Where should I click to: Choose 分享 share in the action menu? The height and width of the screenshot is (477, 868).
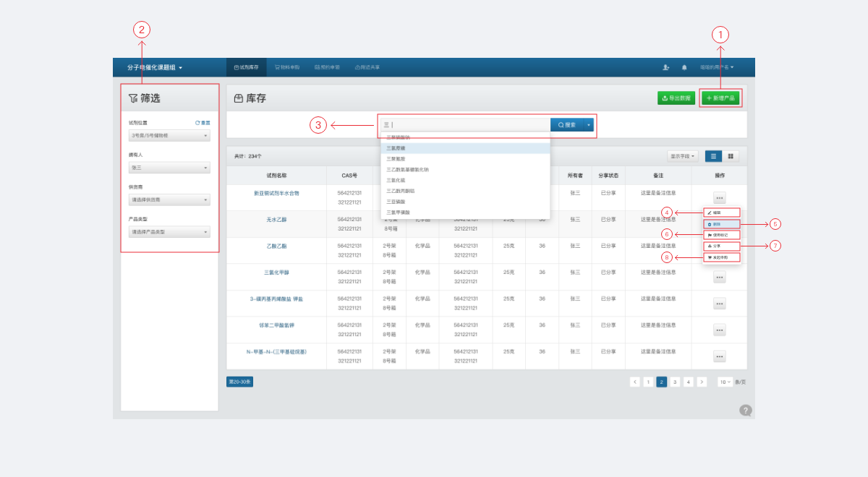coord(722,246)
